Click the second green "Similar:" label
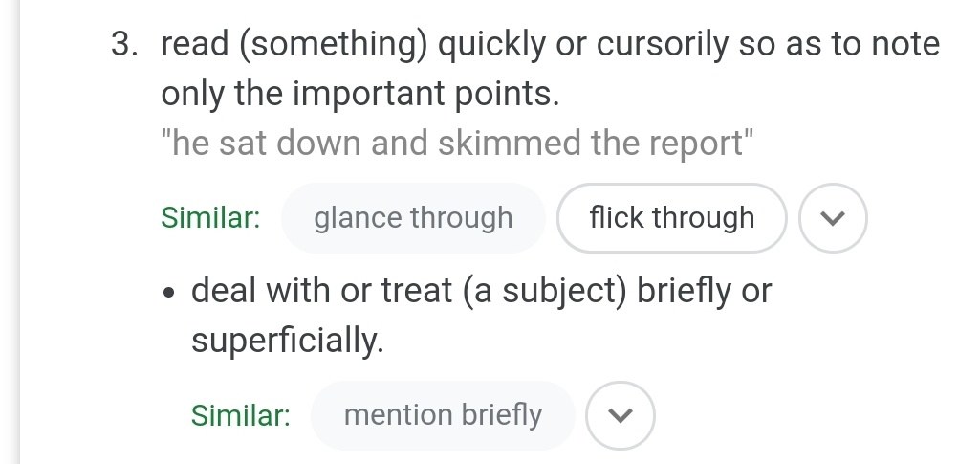 coord(241,415)
